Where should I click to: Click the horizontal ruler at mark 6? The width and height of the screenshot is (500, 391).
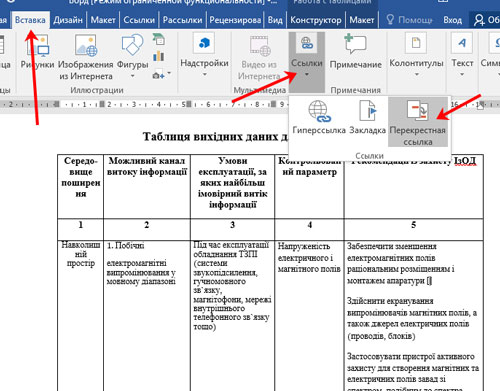pos(208,104)
